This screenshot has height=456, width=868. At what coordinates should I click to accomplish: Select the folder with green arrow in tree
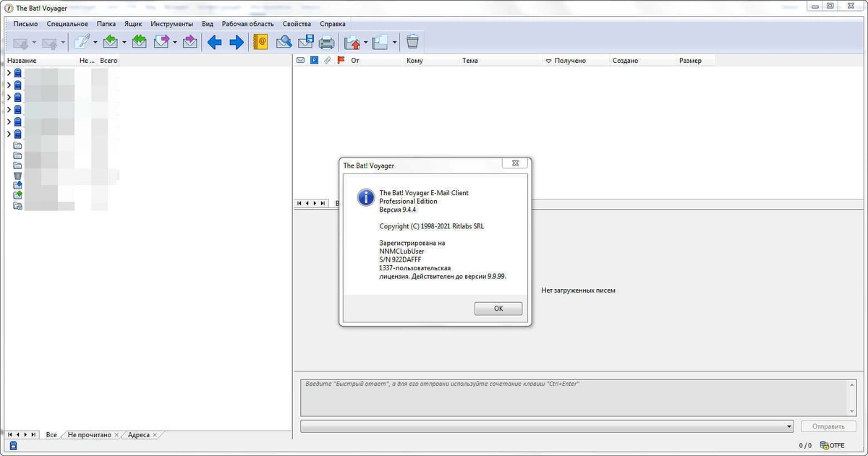[18, 195]
